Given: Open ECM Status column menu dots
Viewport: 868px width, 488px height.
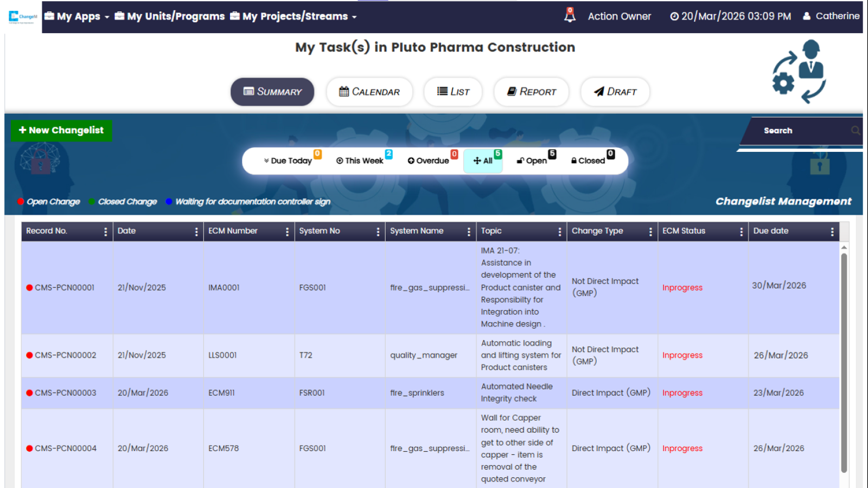Looking at the screenshot, I should (741, 232).
